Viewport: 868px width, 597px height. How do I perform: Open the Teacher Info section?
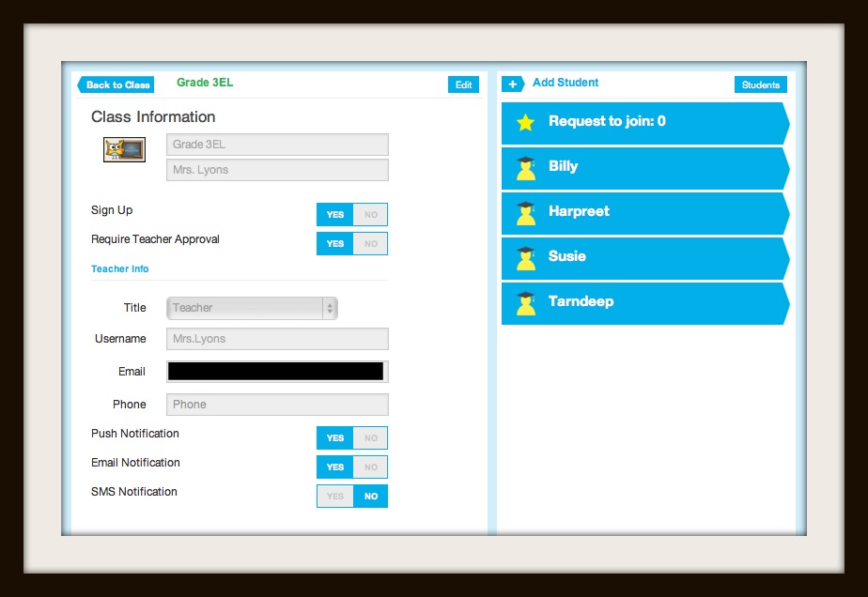pyautogui.click(x=119, y=268)
